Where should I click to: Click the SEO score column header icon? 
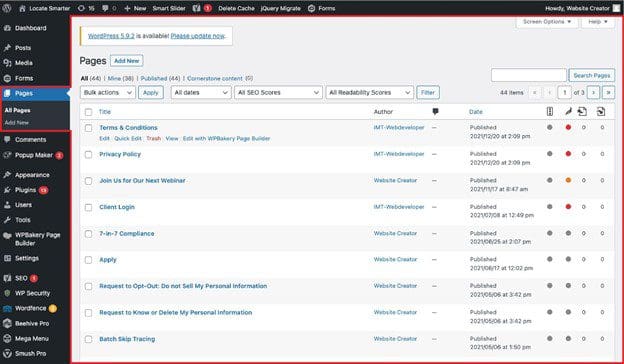(x=550, y=112)
